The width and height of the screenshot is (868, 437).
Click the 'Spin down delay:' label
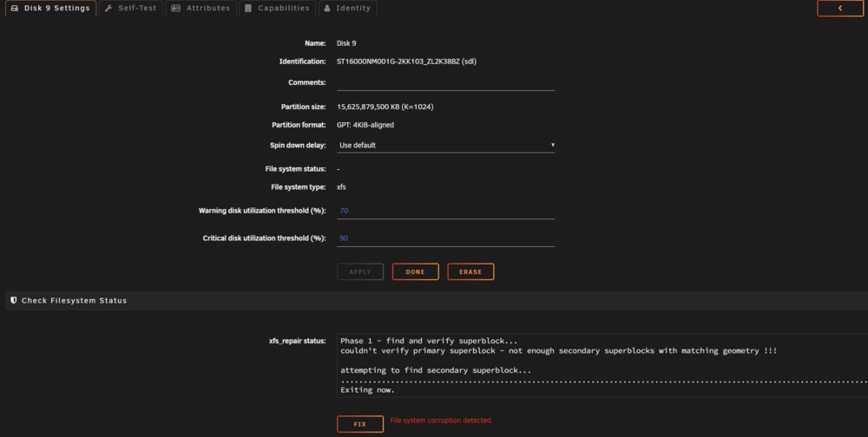pos(298,145)
